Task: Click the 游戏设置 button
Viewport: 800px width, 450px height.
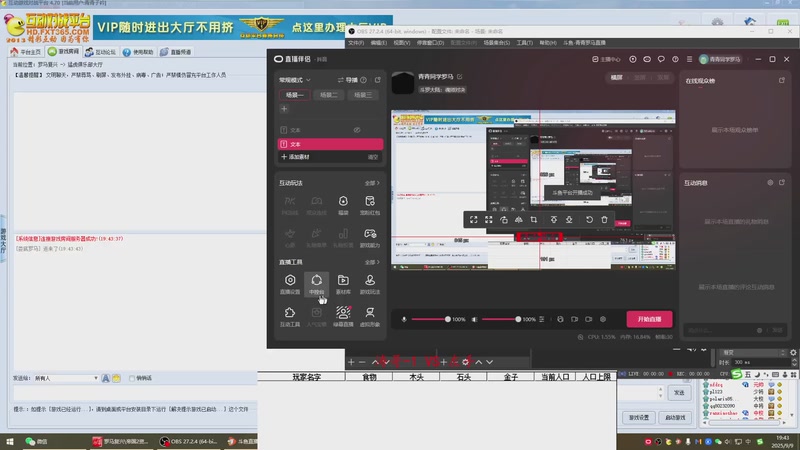Action: (639, 417)
